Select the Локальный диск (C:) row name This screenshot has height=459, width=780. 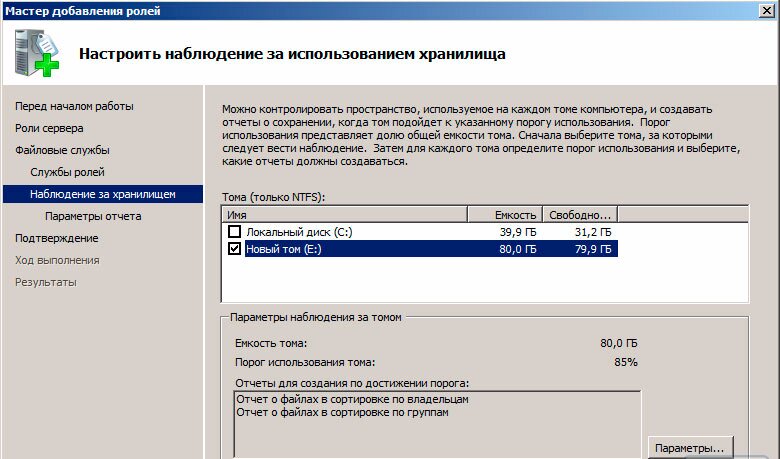(299, 232)
